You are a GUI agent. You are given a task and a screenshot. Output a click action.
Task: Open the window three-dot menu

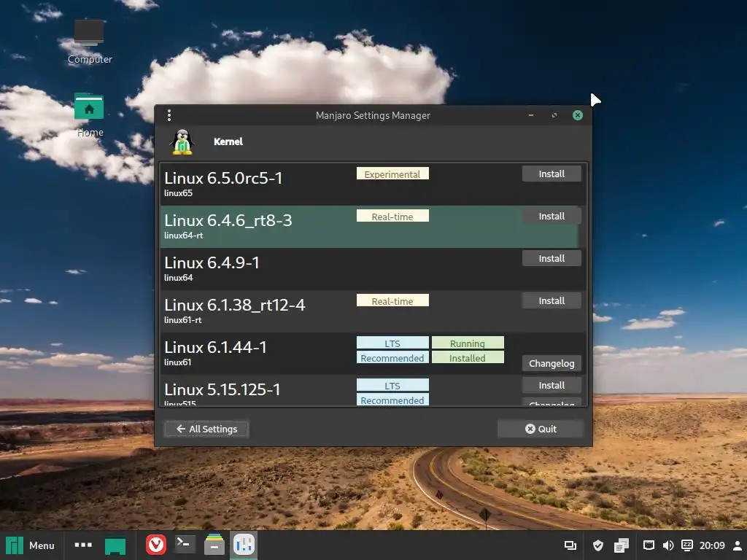coord(169,115)
